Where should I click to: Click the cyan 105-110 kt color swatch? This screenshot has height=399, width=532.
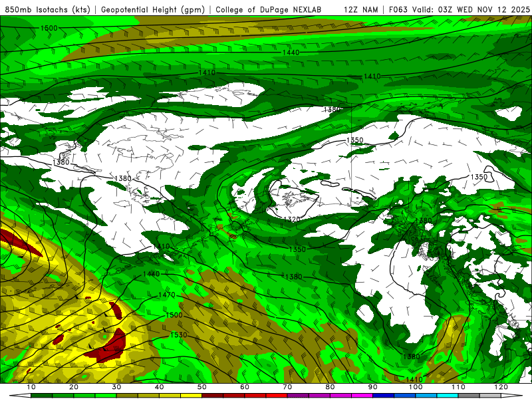point(448,396)
